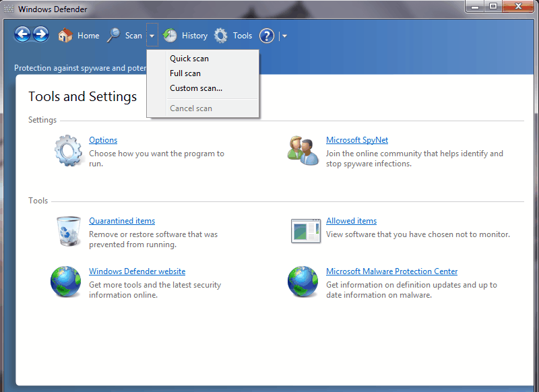
Task: Open the Options link
Action: [103, 140]
